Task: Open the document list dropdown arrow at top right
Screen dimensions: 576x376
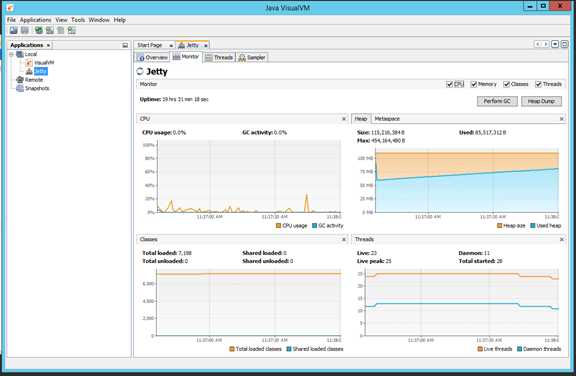Action: 555,44
